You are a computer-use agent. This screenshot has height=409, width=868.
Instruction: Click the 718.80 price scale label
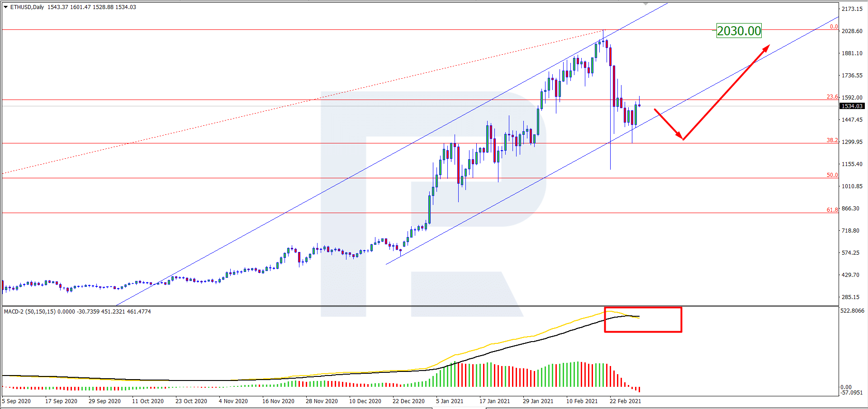click(850, 231)
